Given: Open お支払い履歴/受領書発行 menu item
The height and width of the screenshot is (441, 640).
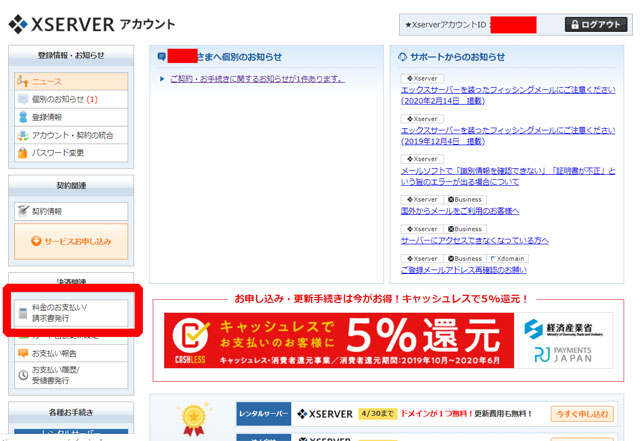Looking at the screenshot, I should coord(70,375).
